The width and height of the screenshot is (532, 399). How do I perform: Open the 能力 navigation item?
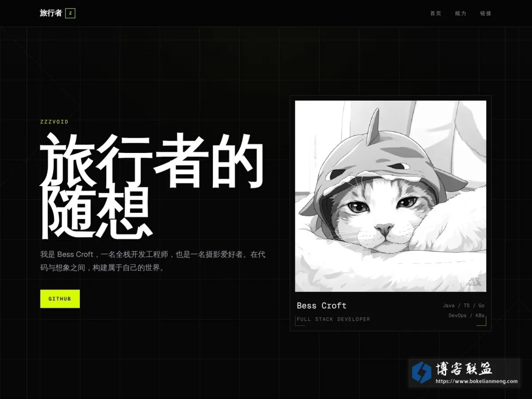click(461, 13)
